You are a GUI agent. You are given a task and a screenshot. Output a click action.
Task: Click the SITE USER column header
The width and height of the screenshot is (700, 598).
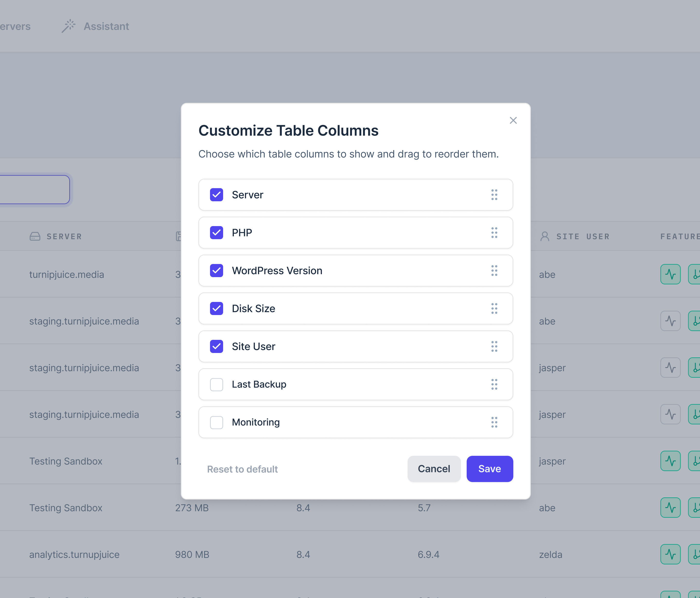[x=575, y=237]
